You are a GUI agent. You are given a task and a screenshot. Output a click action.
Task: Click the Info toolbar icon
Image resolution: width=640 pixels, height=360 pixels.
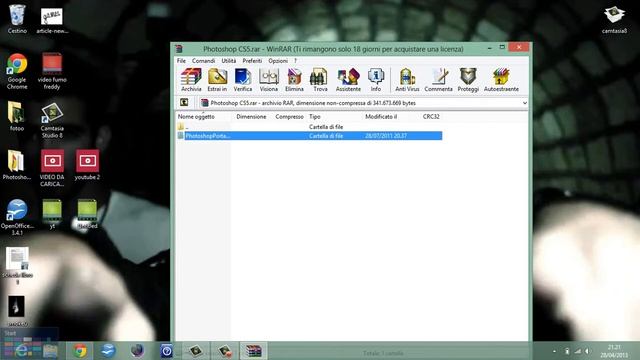pos(376,80)
